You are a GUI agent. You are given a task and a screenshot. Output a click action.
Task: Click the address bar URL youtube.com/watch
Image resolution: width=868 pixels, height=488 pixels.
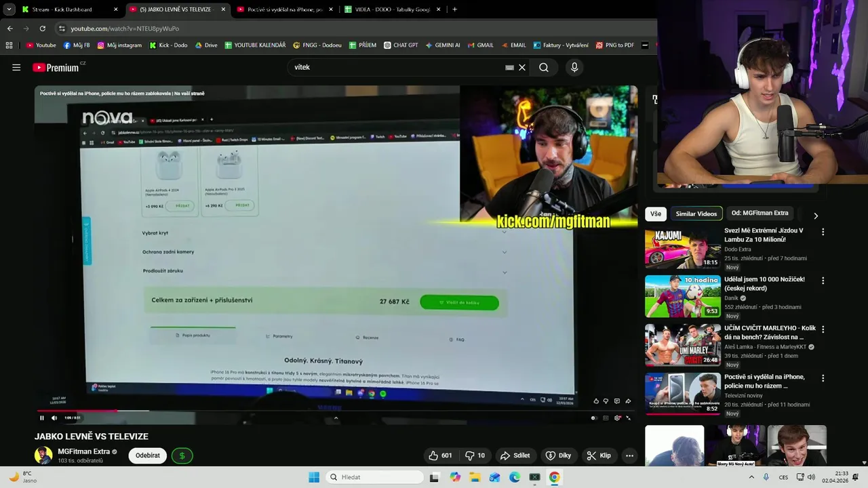click(x=125, y=28)
